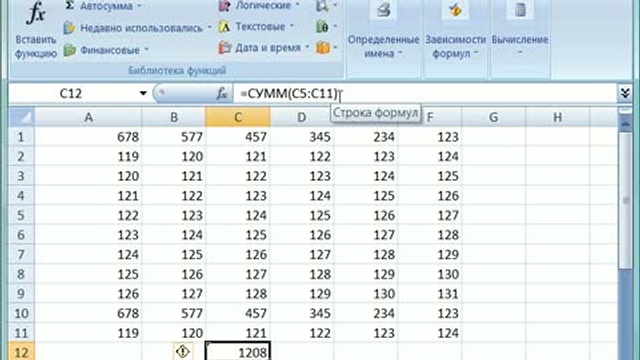Select cell F11 containing 124
The image size is (640, 360).
430,333
